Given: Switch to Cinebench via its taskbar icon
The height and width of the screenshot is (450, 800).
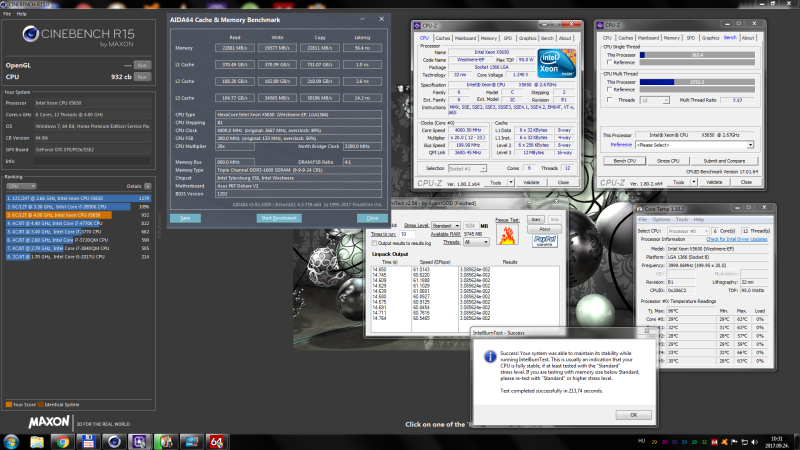Looking at the screenshot, I should pyautogui.click(x=114, y=442).
